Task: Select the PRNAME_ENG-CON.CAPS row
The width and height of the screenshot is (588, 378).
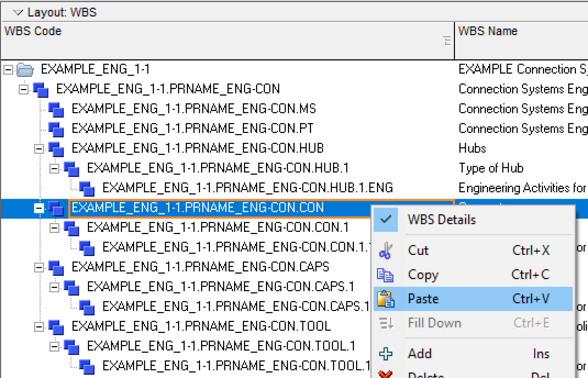Action: tap(200, 267)
